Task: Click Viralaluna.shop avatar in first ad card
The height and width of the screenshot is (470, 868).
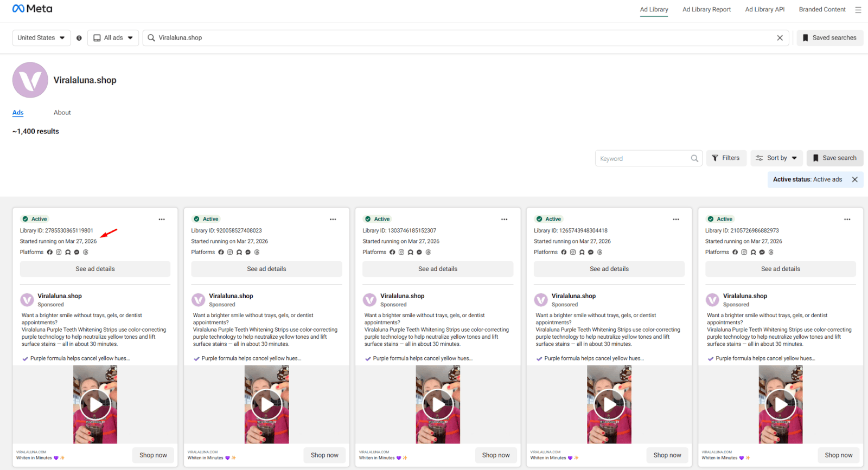Action: (x=27, y=300)
